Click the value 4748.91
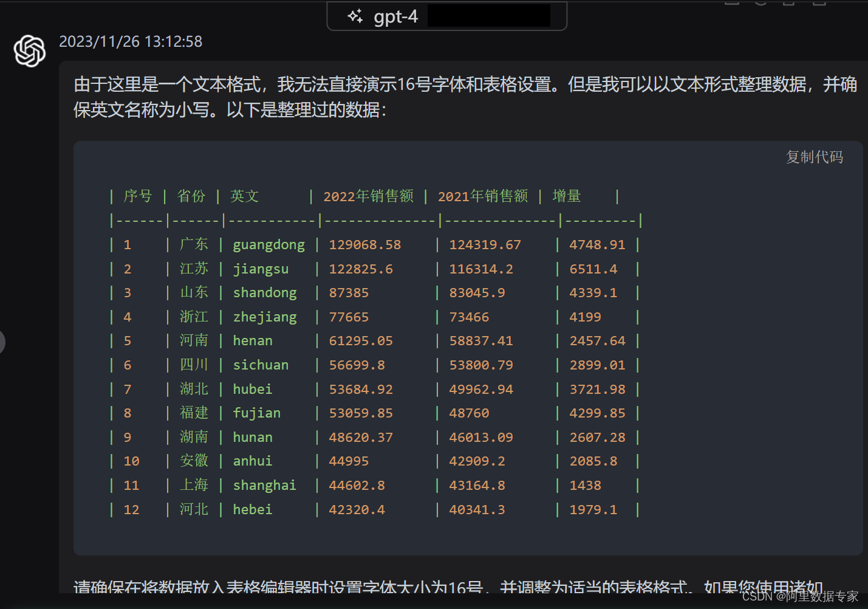The height and width of the screenshot is (609, 868). (x=597, y=245)
